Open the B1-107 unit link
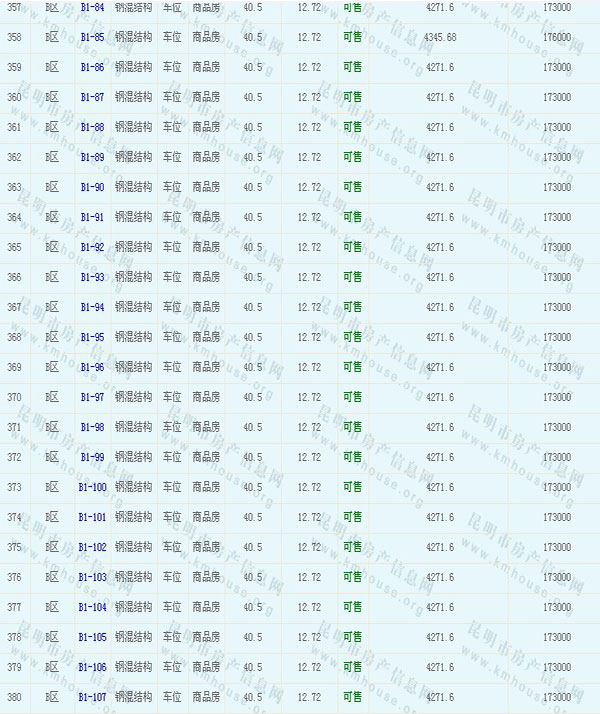 coord(92,697)
